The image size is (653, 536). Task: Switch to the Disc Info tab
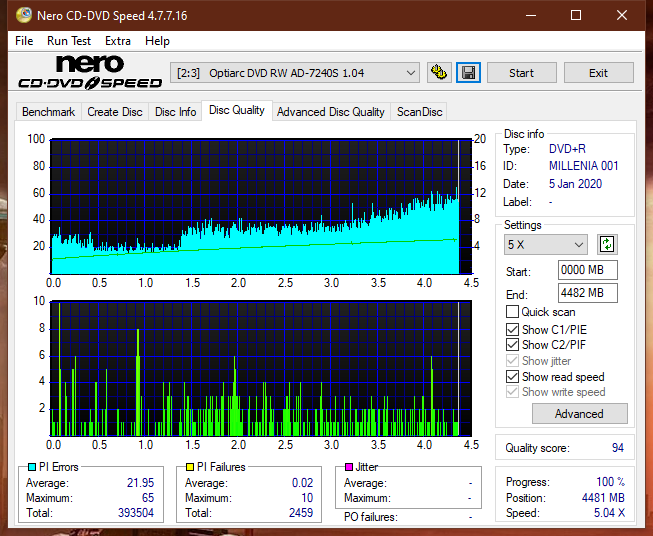point(175,112)
